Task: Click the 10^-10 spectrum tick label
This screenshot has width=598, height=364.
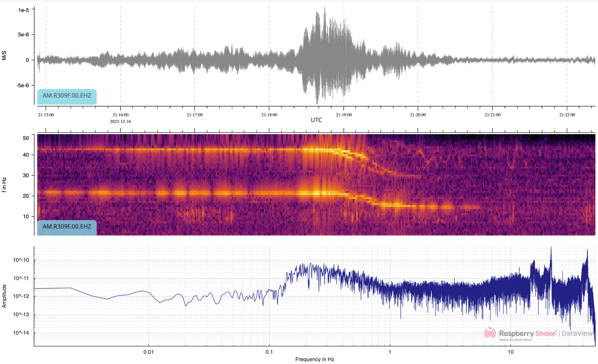Action: [x=21, y=260]
